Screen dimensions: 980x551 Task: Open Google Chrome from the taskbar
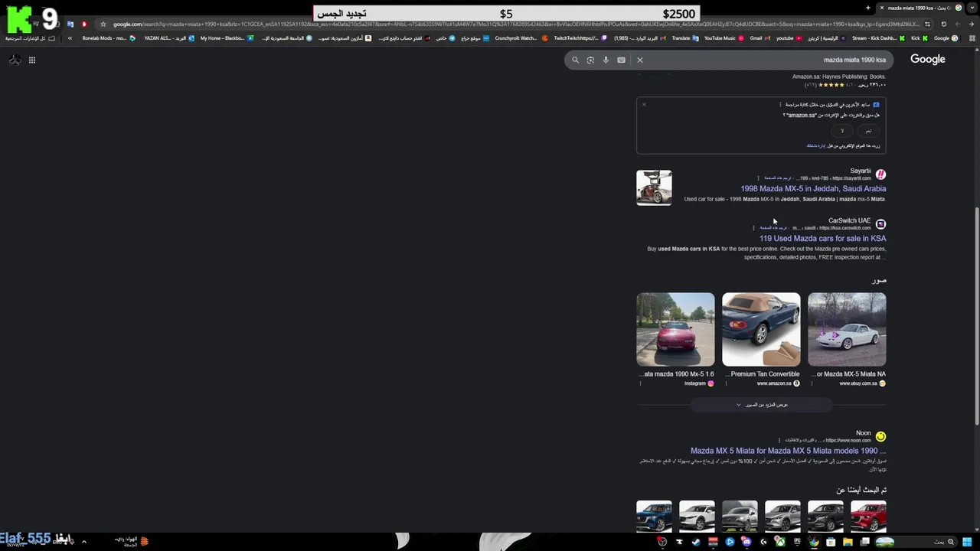814,542
